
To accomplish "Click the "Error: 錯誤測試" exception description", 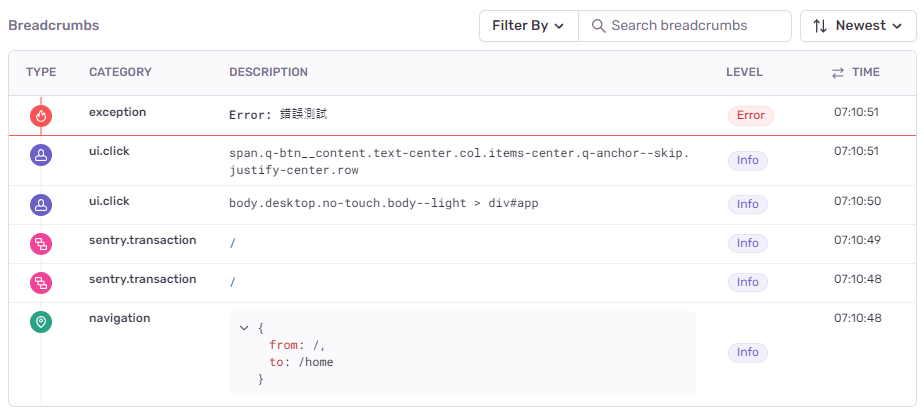I will pos(278,115).
